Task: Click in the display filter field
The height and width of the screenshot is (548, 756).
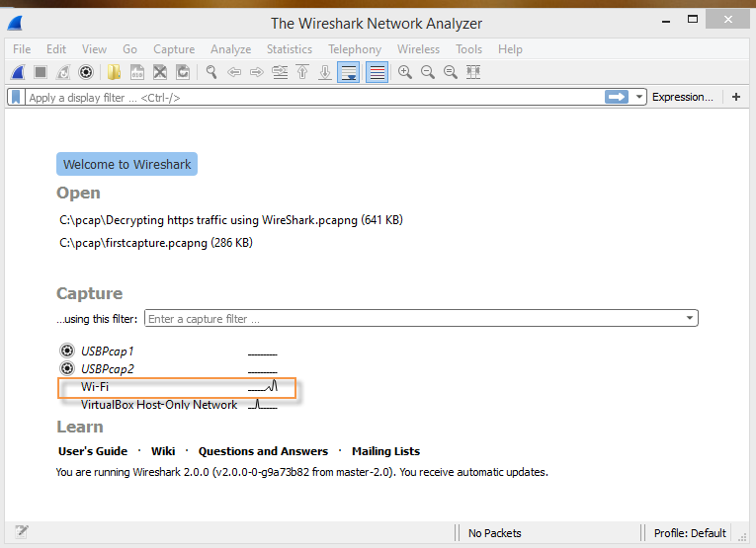Action: coord(313,98)
